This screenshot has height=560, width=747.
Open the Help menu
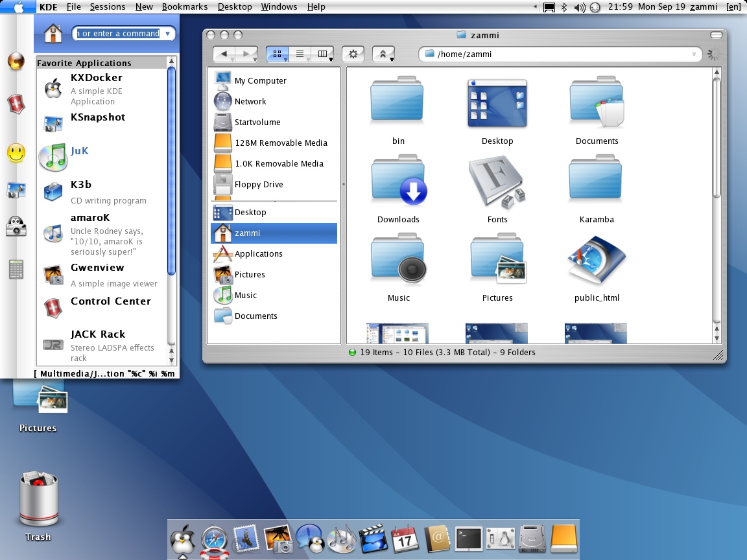pyautogui.click(x=316, y=6)
